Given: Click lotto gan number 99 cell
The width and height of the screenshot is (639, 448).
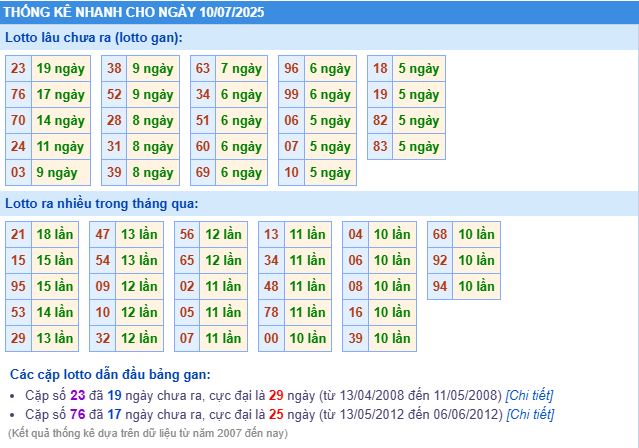Looking at the screenshot, I should [291, 95].
